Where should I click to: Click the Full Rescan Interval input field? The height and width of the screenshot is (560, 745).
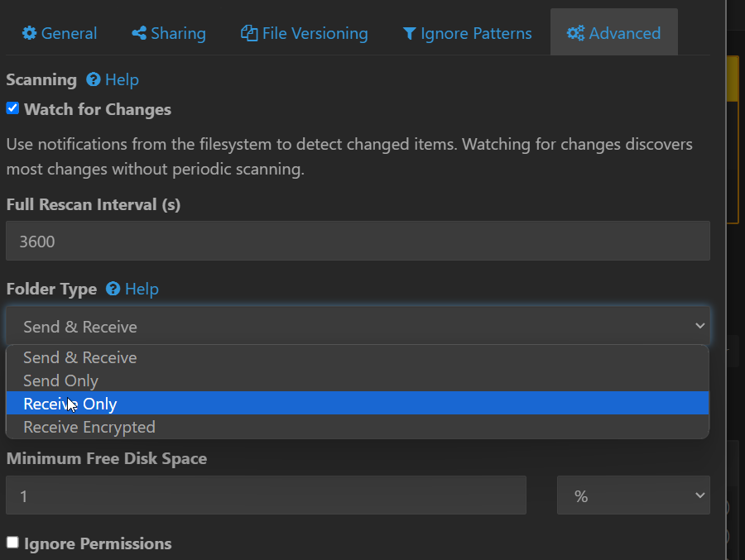coord(358,241)
